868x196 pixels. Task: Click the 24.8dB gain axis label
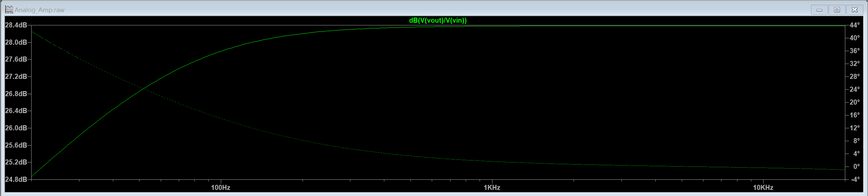pyautogui.click(x=16, y=179)
